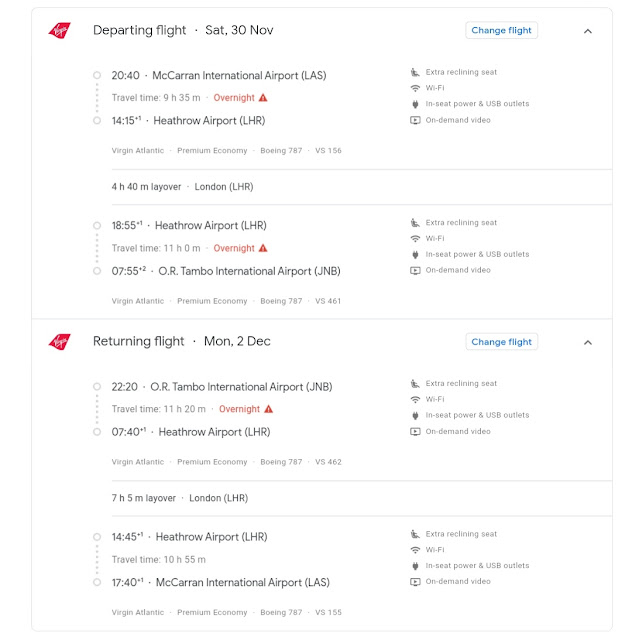Screen dimensions: 632x640
Task: Click the overnight warning triangle on the LAS departure
Action: click(x=263, y=98)
